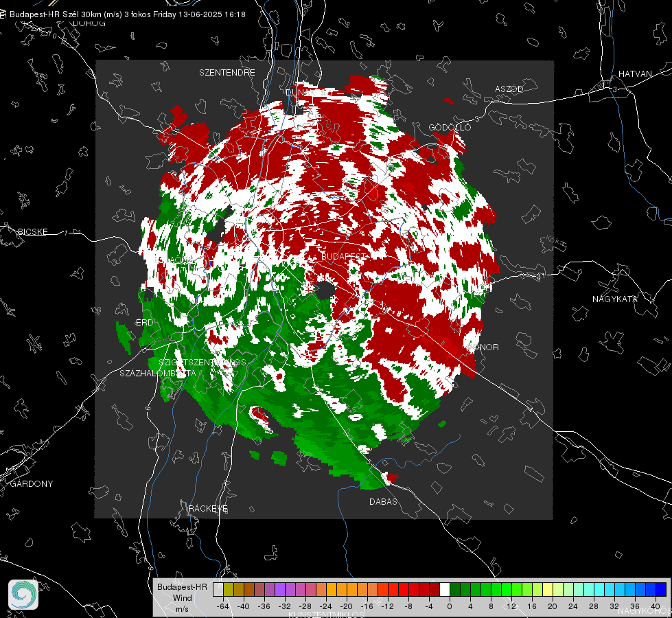
Task: Click the GÖDÖLLŐ city label
Action: click(450, 127)
